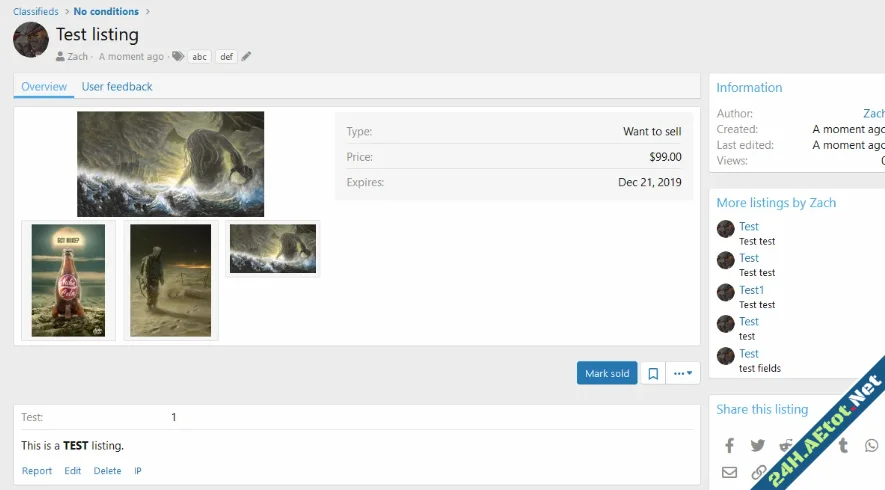Viewport: 885px width, 490px height.
Task: Open the more options ellipsis dropdown
Action: click(683, 373)
